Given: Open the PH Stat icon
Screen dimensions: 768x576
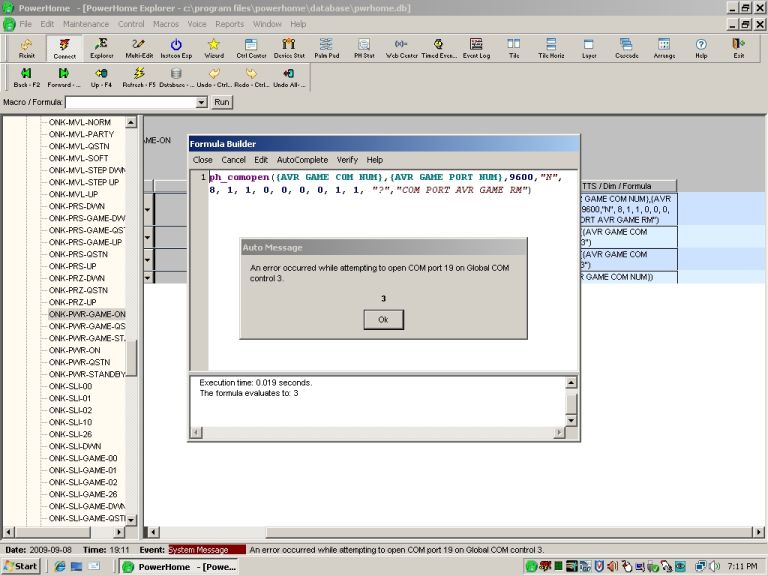Looking at the screenshot, I should [364, 48].
